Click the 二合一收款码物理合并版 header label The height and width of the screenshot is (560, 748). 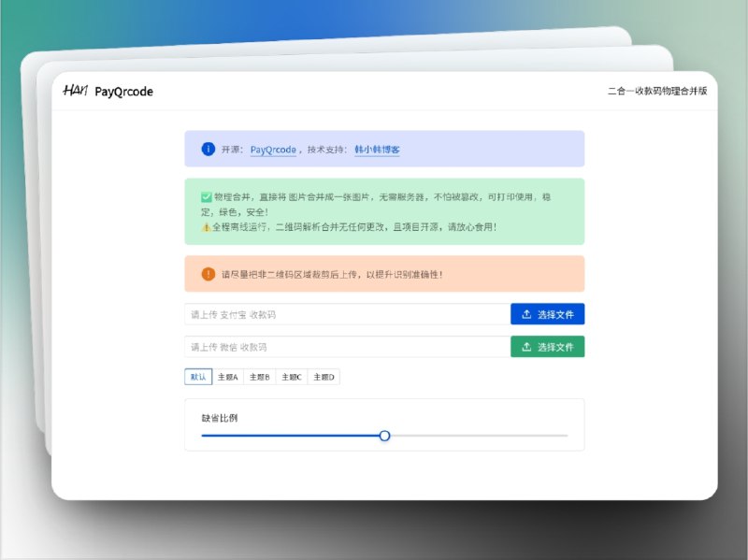click(x=656, y=91)
